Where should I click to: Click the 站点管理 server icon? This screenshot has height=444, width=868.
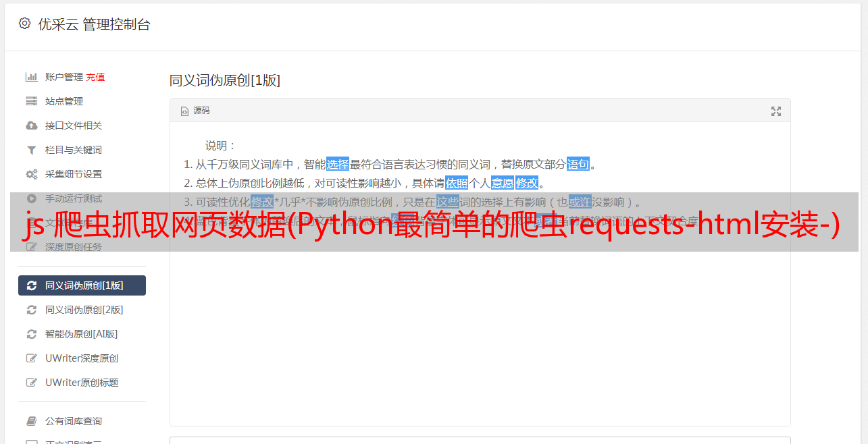click(31, 101)
